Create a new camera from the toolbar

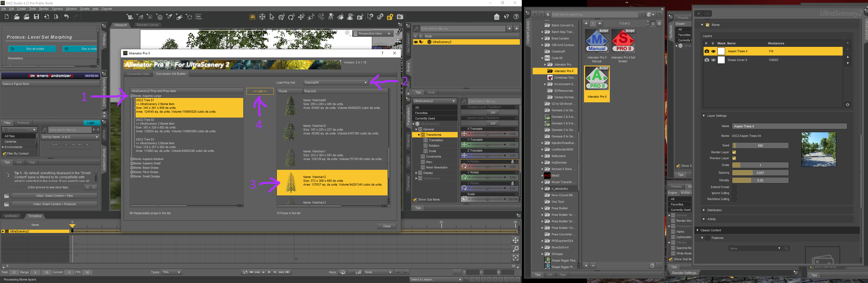coord(130,17)
